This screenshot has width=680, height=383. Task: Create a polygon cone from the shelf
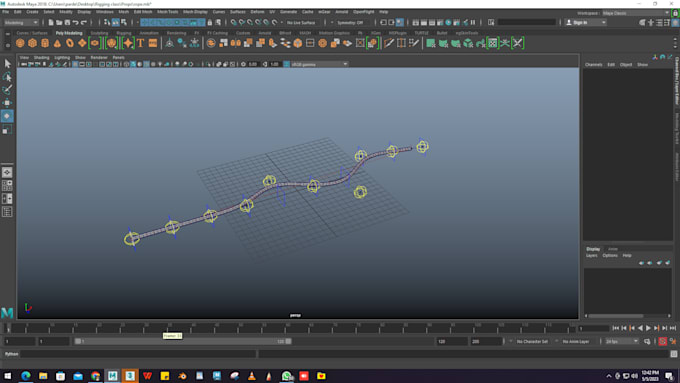(x=57, y=43)
